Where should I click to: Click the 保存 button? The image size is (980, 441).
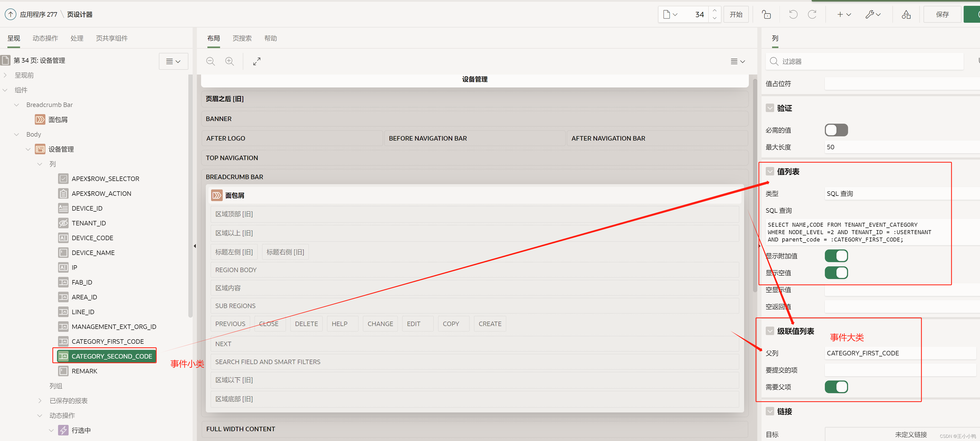click(x=942, y=15)
